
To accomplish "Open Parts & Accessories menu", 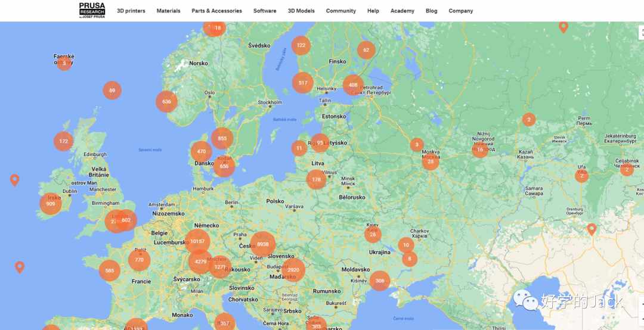I will coord(217,11).
